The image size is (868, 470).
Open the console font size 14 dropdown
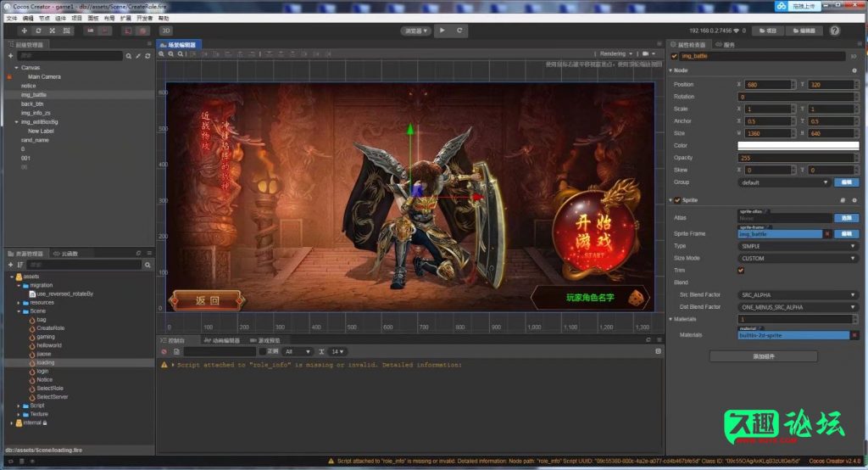pos(337,352)
